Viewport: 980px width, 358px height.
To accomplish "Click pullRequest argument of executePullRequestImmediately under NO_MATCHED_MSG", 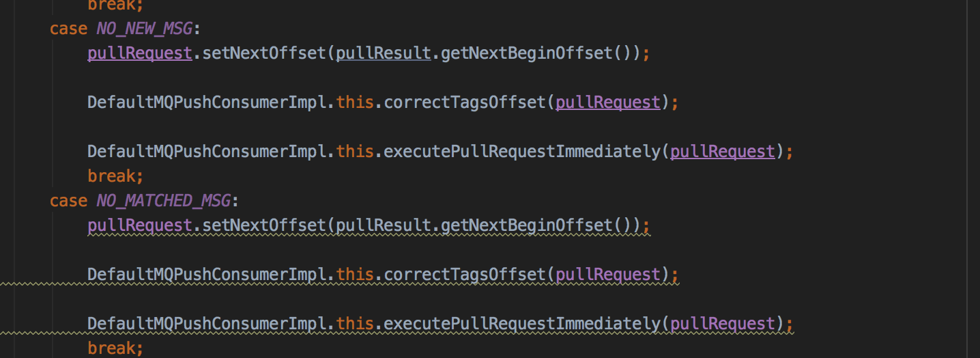I will point(723,324).
